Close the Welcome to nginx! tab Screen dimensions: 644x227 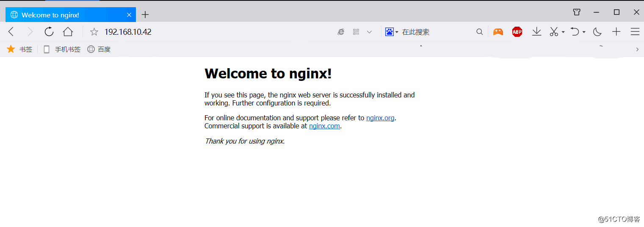coord(129,15)
